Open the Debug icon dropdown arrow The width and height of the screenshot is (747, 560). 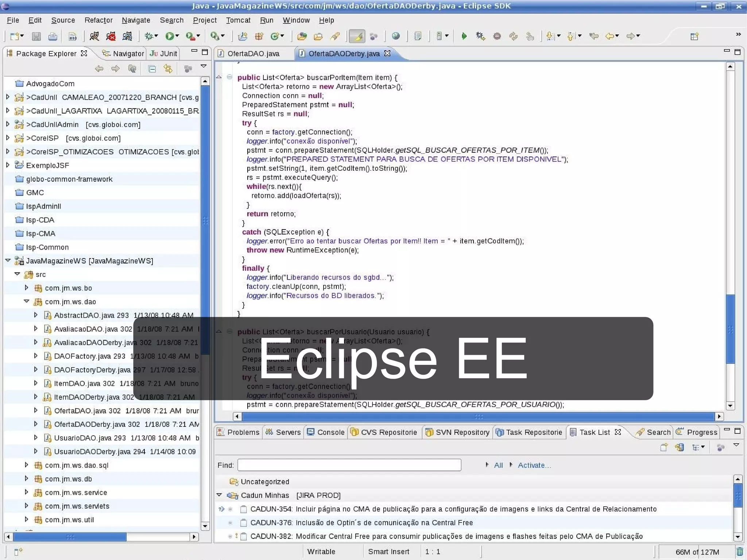point(156,36)
